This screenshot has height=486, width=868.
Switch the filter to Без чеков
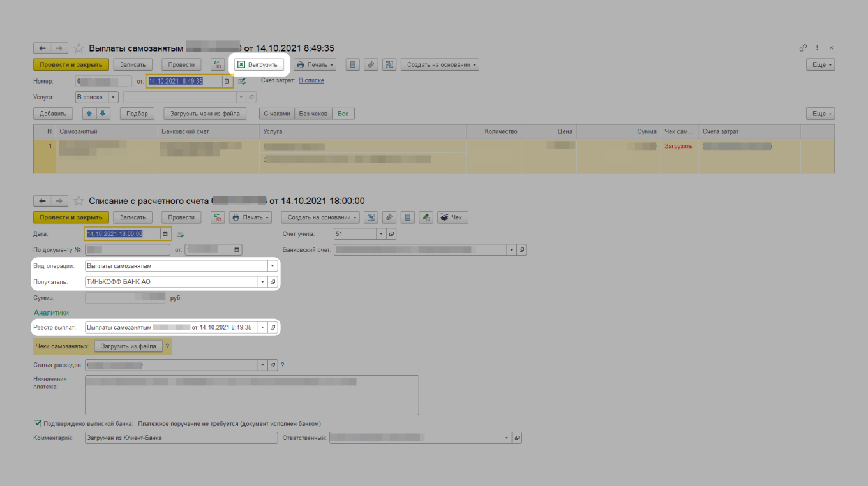pos(313,114)
